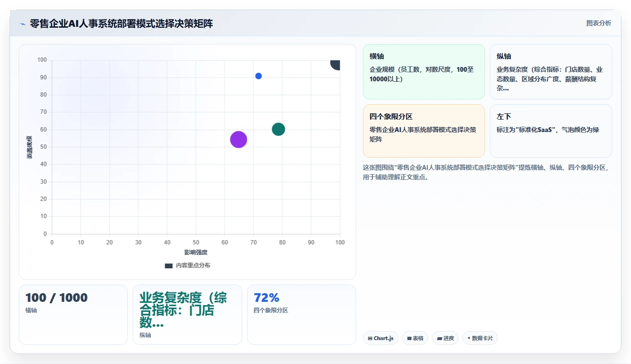
Task: Click the 企业规模 description in the 横轴 card
Action: pos(422,74)
